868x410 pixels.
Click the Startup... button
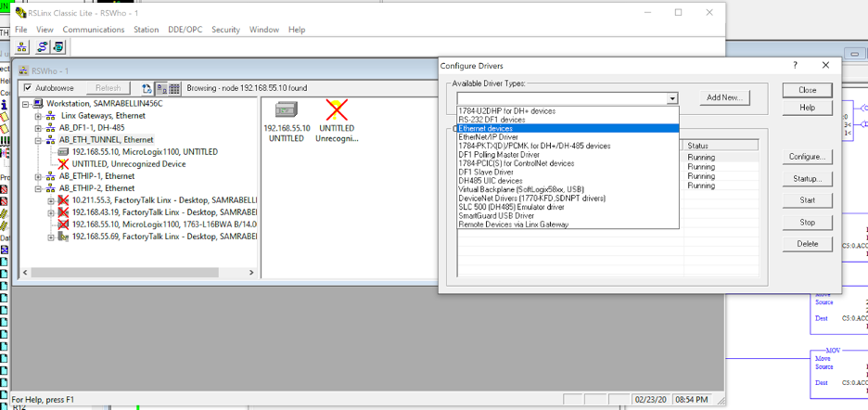coord(808,179)
